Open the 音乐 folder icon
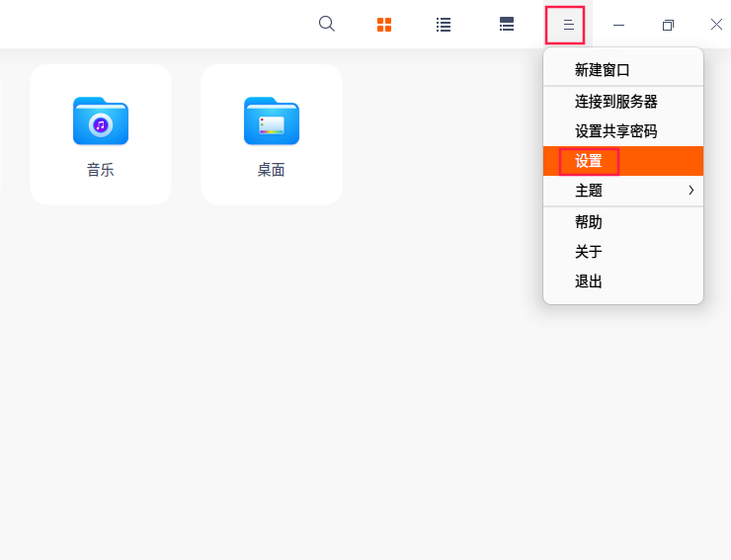This screenshot has height=560, width=731. (101, 120)
